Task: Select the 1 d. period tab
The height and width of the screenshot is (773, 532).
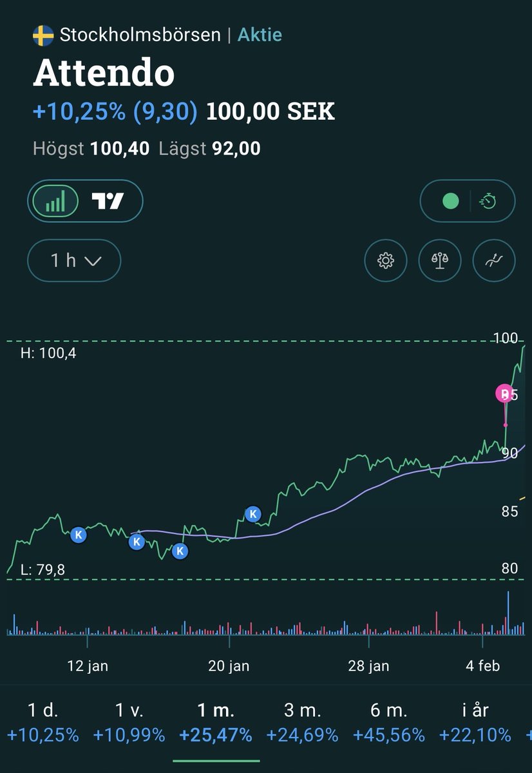Action: tap(43, 721)
